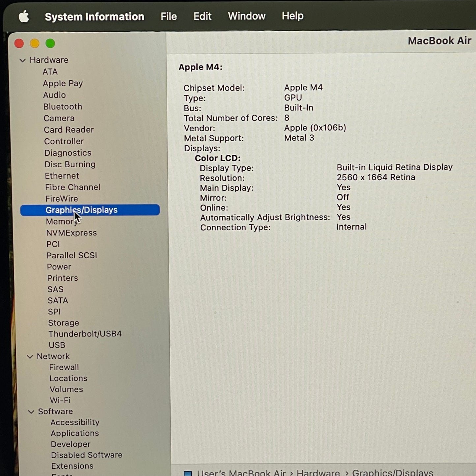The width and height of the screenshot is (476, 476).
Task: Select Parallel SCSI in the sidebar
Action: (72, 256)
